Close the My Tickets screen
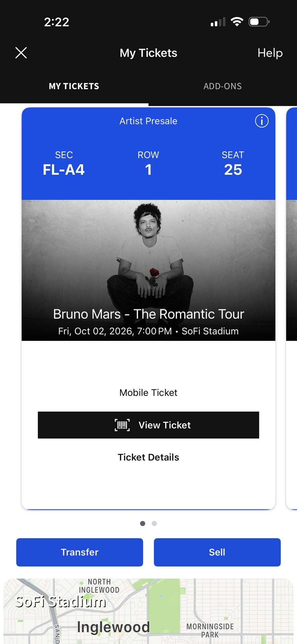 point(21,53)
